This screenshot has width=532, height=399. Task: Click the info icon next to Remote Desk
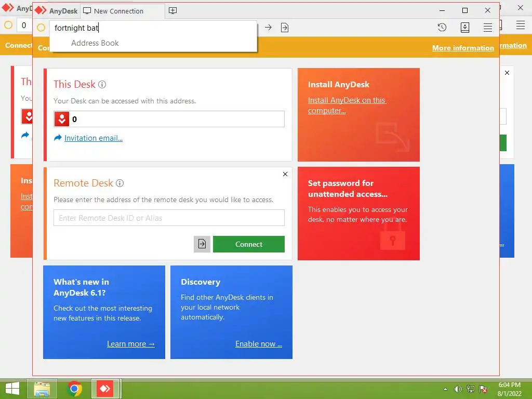(120, 183)
